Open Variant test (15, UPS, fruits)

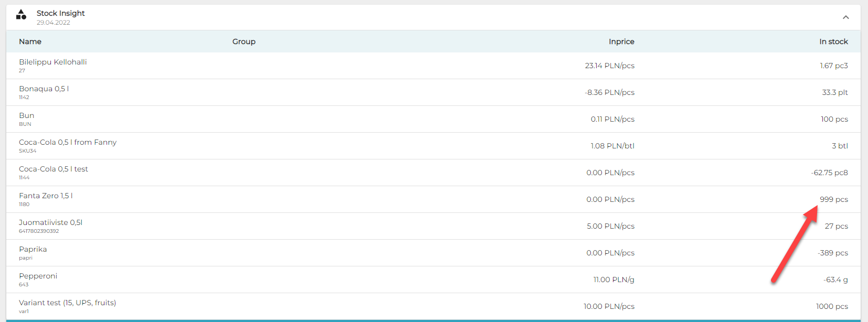(x=67, y=303)
